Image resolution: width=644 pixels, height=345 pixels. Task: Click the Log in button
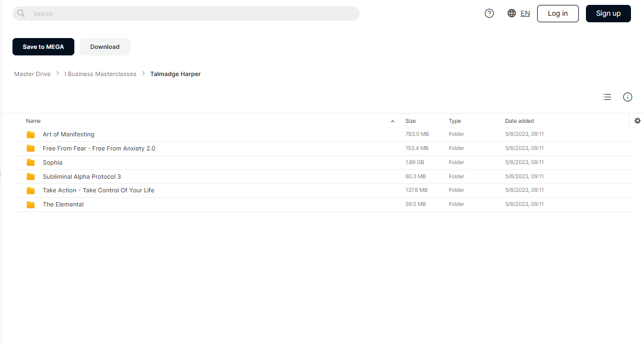click(x=558, y=14)
